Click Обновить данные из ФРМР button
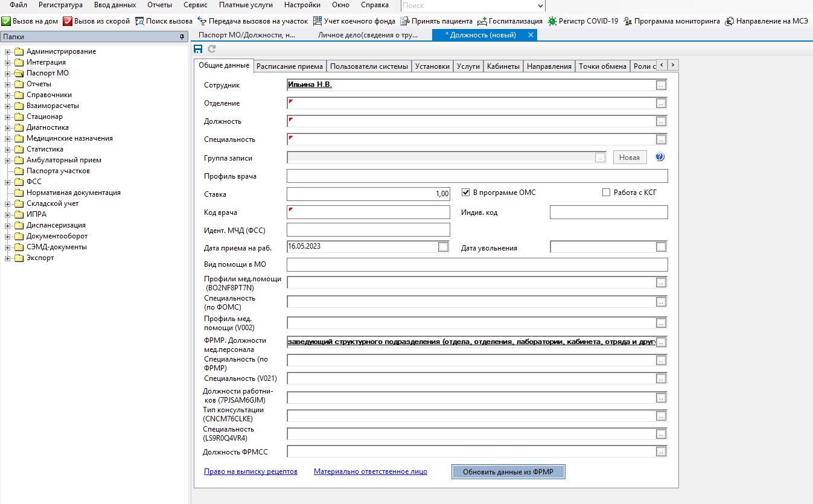Viewport: 813px width, 504px height. point(508,471)
